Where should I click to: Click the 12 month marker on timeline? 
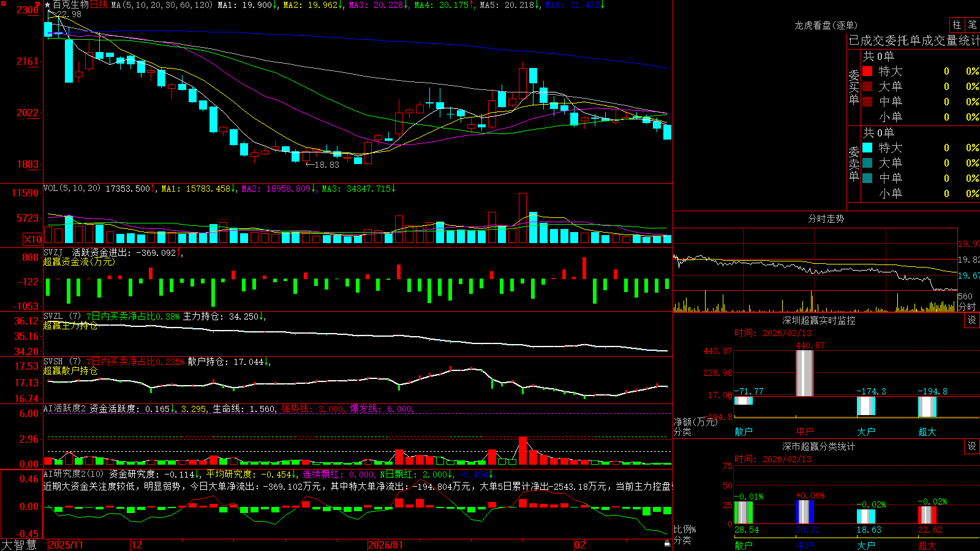coord(137,545)
